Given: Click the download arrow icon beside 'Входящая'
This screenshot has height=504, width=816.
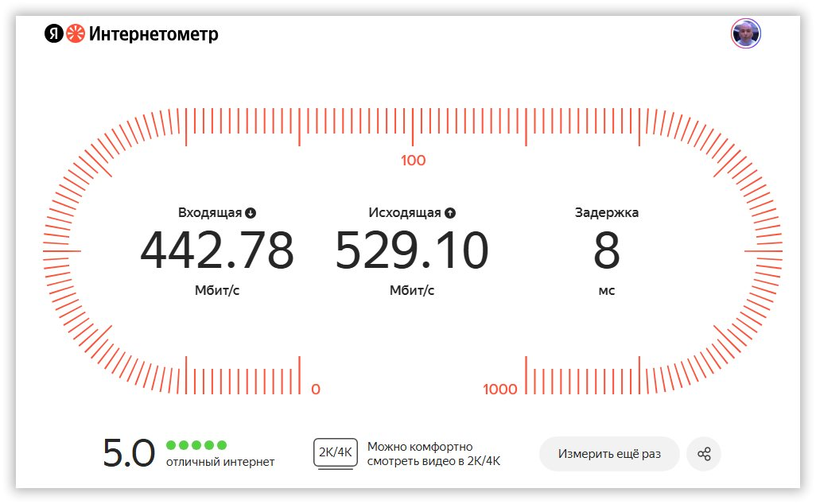Looking at the screenshot, I should [x=251, y=213].
